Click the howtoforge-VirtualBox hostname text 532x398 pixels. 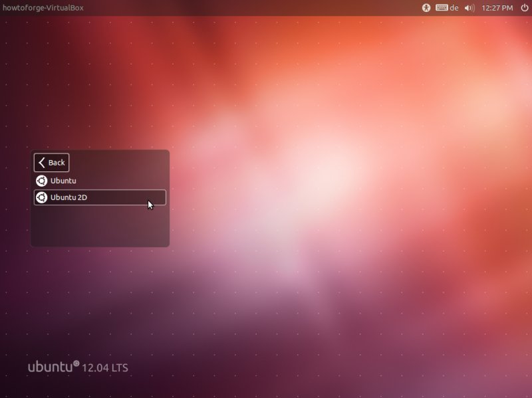click(43, 8)
